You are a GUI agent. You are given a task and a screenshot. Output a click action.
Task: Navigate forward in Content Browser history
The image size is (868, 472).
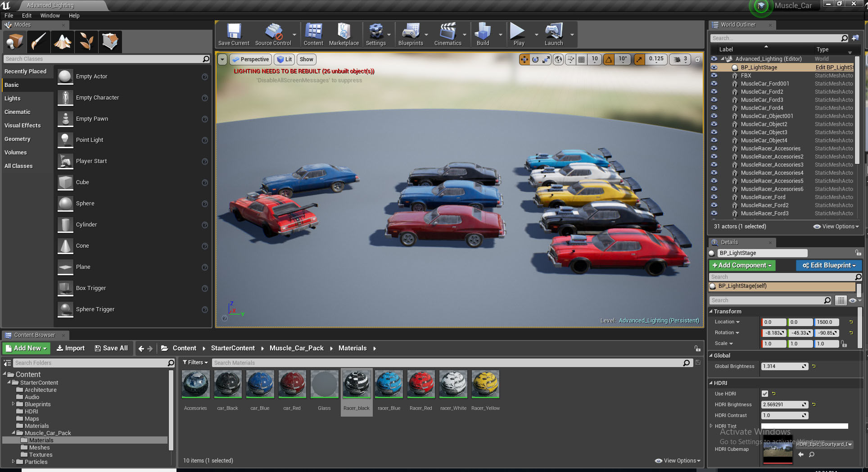click(x=150, y=348)
